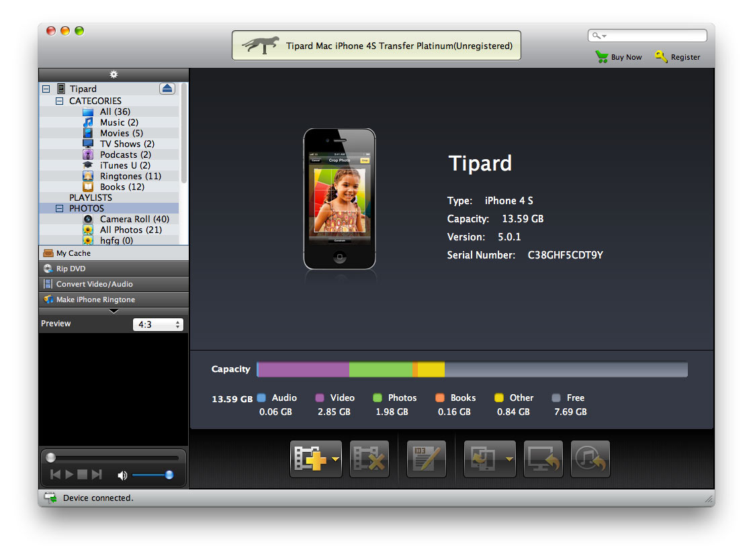Image resolution: width=753 pixels, height=560 pixels.
Task: Skip to previous track in preview
Action: pyautogui.click(x=55, y=475)
